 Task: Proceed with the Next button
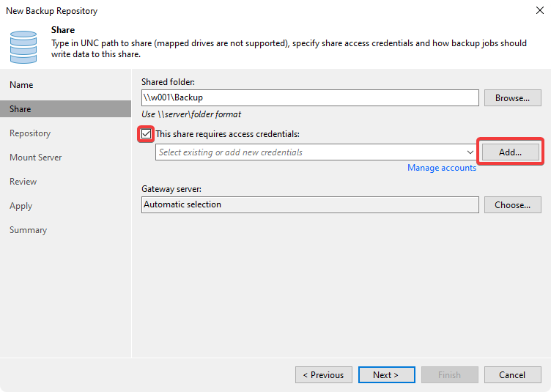(386, 374)
